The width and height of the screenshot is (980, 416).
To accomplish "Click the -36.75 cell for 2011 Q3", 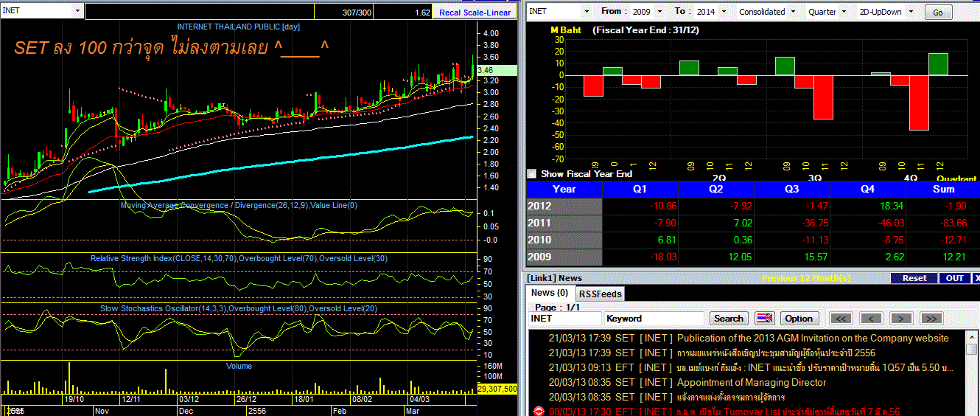I will 791,223.
